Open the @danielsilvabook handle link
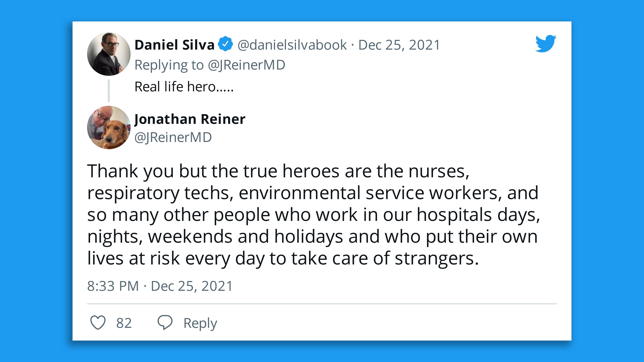The width and height of the screenshot is (644, 362). point(292,45)
